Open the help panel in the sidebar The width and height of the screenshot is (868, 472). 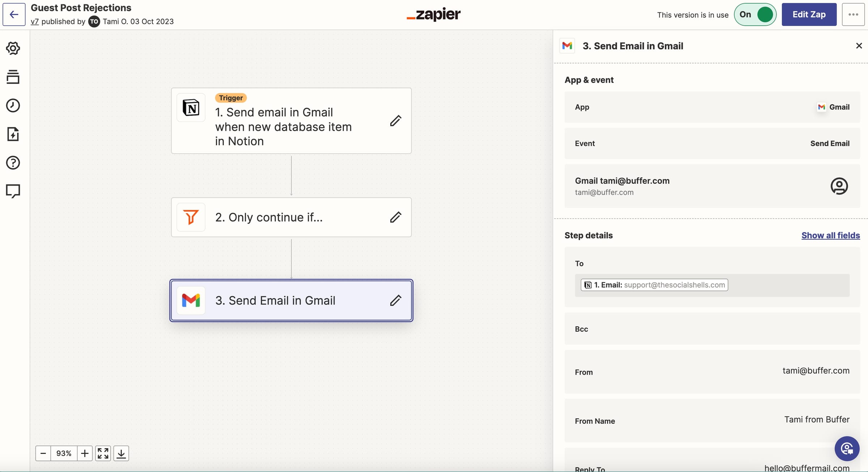pyautogui.click(x=13, y=163)
